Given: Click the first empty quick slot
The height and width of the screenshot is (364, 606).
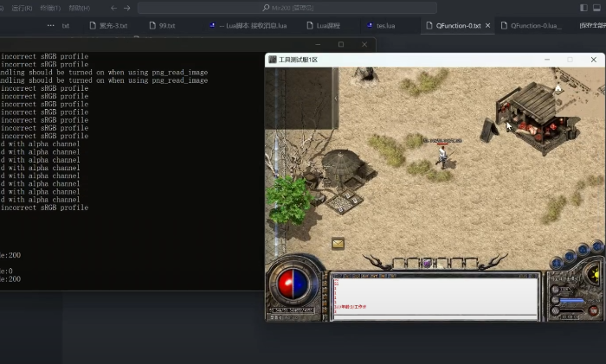Looking at the screenshot, I should 399,263.
